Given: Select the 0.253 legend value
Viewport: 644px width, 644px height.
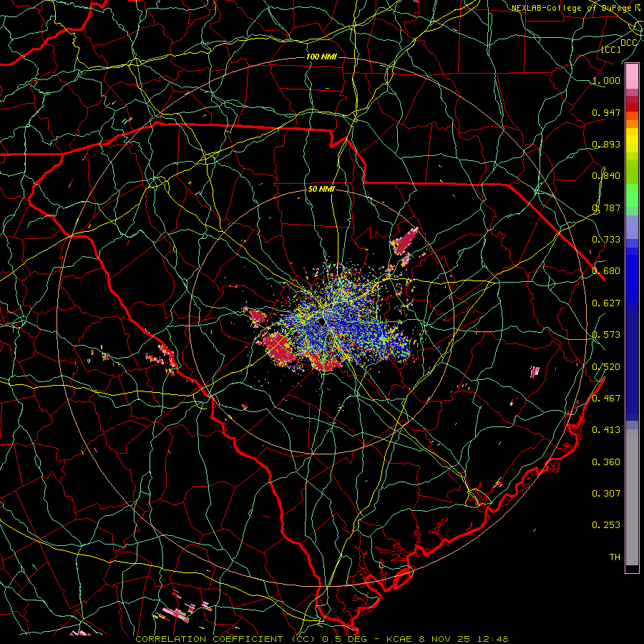Looking at the screenshot, I should [x=606, y=525].
